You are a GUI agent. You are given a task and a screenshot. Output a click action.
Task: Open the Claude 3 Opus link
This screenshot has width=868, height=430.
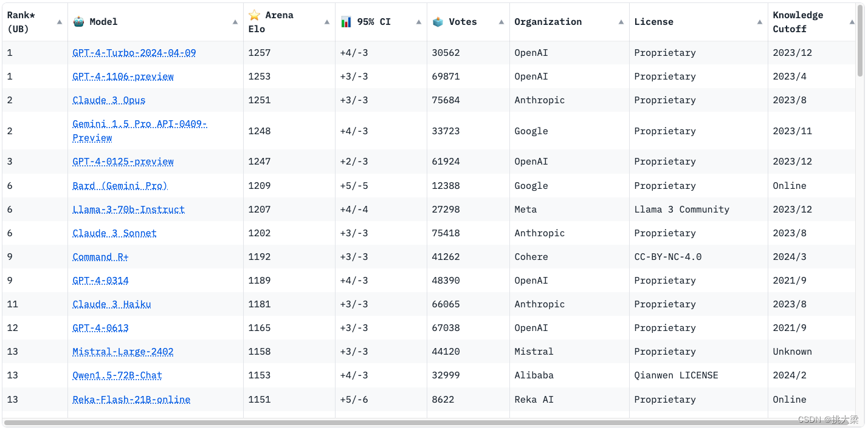pyautogui.click(x=109, y=100)
